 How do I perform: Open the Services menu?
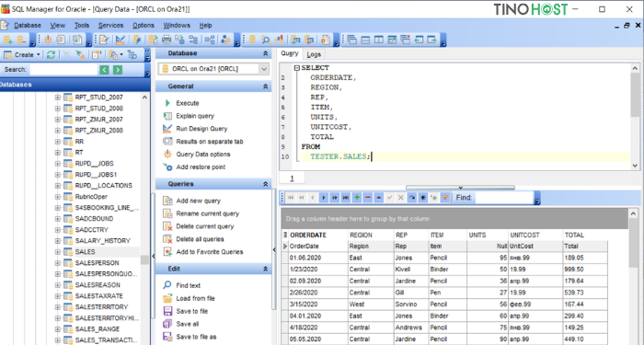pyautogui.click(x=111, y=26)
